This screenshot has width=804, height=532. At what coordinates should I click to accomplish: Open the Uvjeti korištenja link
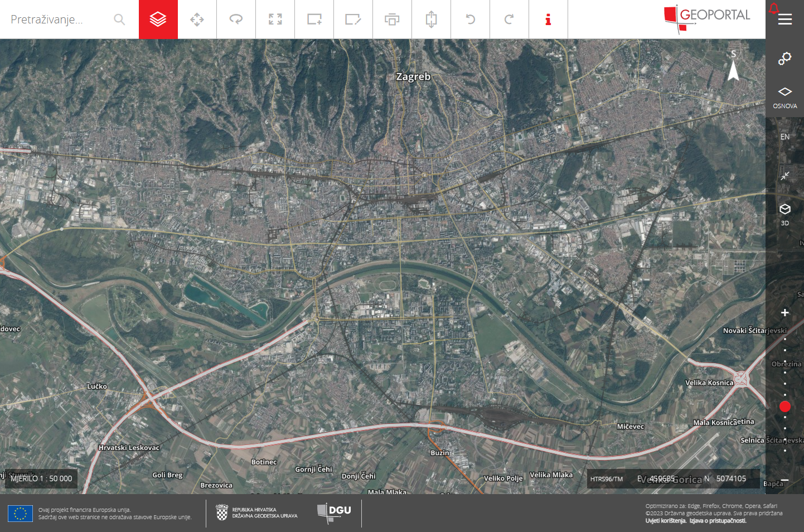coord(666,521)
